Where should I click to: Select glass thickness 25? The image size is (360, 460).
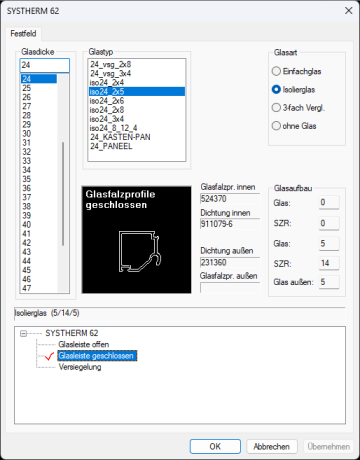[x=39, y=88]
